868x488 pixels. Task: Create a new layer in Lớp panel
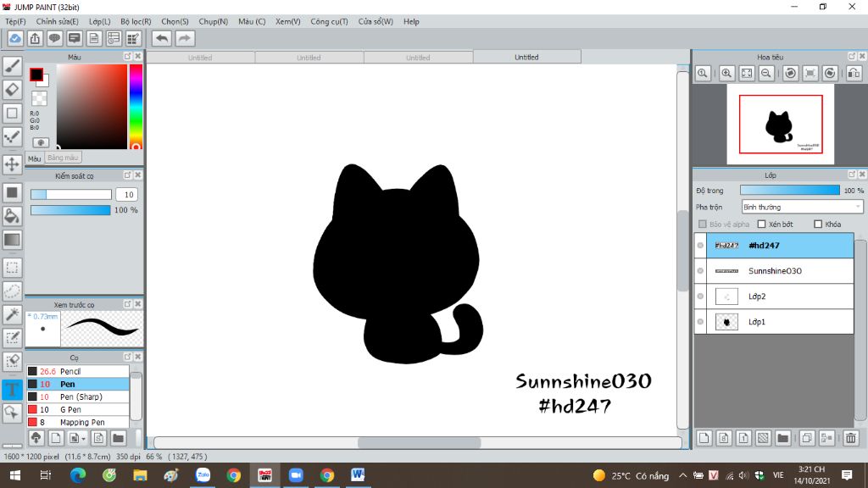click(704, 438)
